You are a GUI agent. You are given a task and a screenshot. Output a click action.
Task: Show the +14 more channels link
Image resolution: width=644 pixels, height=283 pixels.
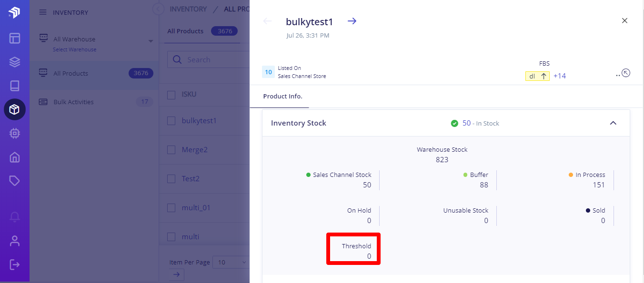560,76
